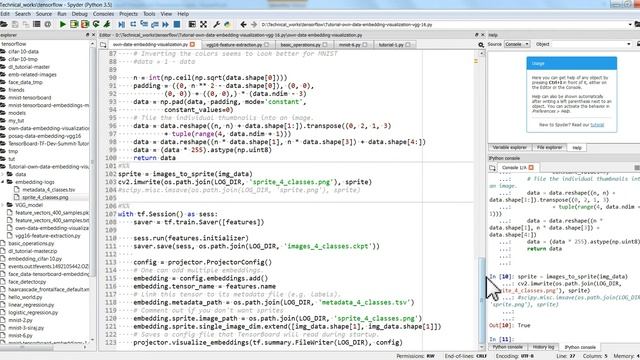This screenshot has height=360, width=640.
Task: Run current cell and advance
Action: point(85,24)
